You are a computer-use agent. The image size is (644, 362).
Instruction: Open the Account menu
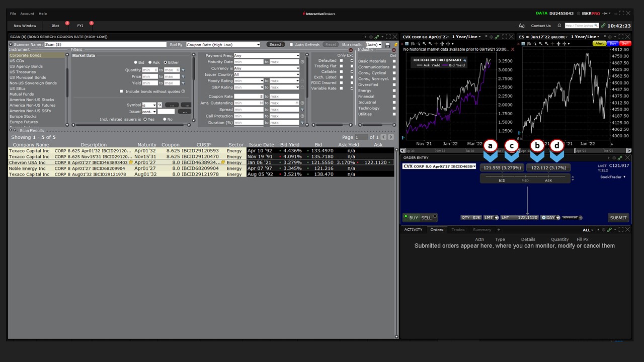(27, 14)
